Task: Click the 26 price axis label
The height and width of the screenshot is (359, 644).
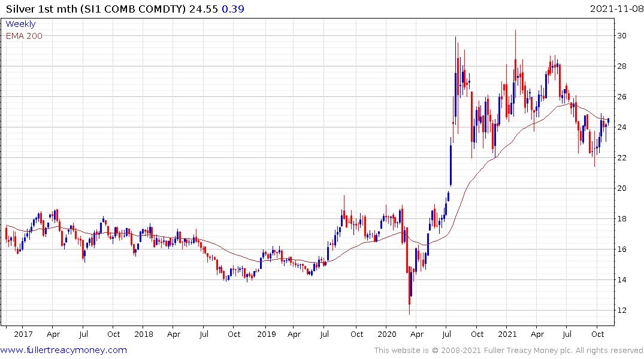Action: point(622,97)
